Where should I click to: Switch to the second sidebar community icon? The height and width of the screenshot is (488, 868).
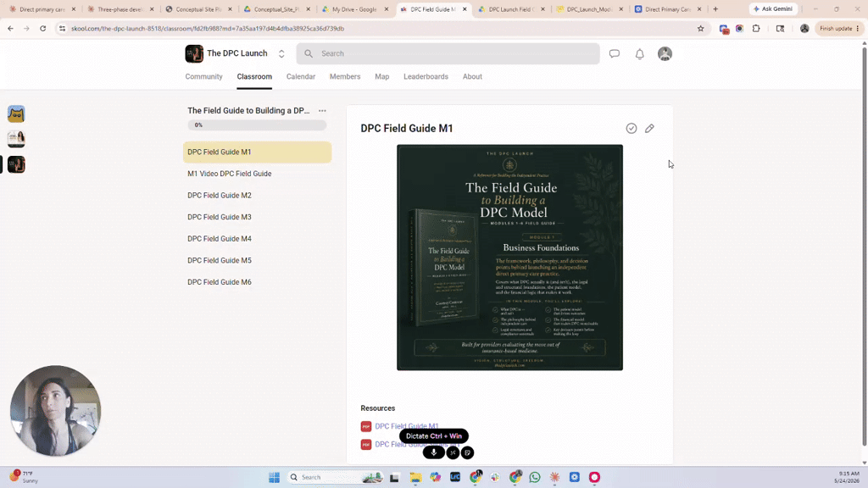[x=16, y=139]
